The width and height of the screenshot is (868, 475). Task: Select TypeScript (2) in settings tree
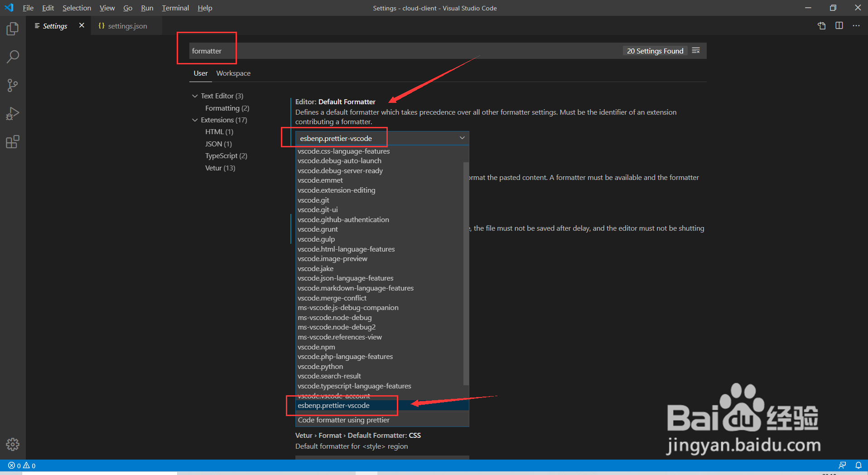tap(226, 155)
